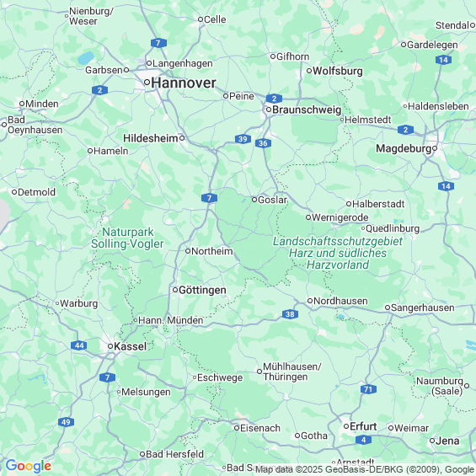Select the Braunschweig city marker dot
Viewport: 476px width, 476px height.
click(269, 110)
